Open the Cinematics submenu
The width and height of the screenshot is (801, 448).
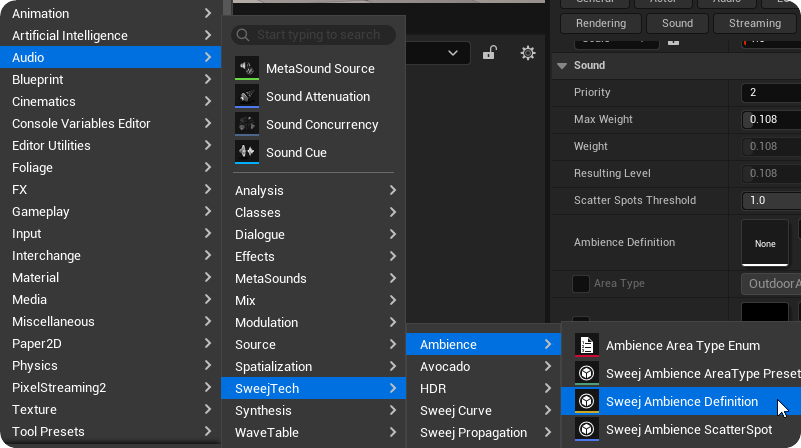(x=110, y=101)
